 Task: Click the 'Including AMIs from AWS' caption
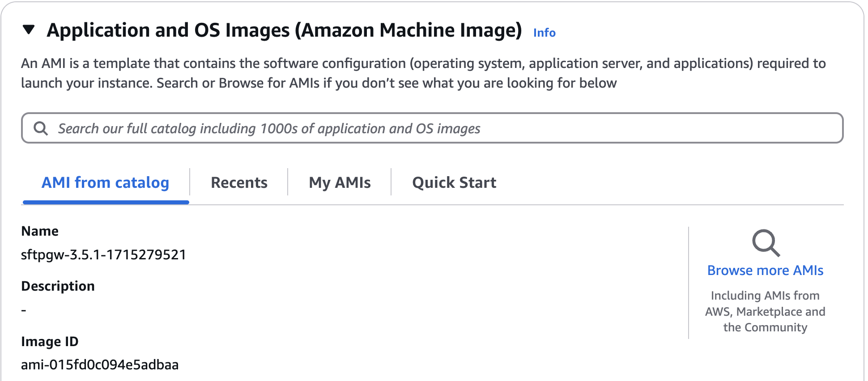point(765,311)
